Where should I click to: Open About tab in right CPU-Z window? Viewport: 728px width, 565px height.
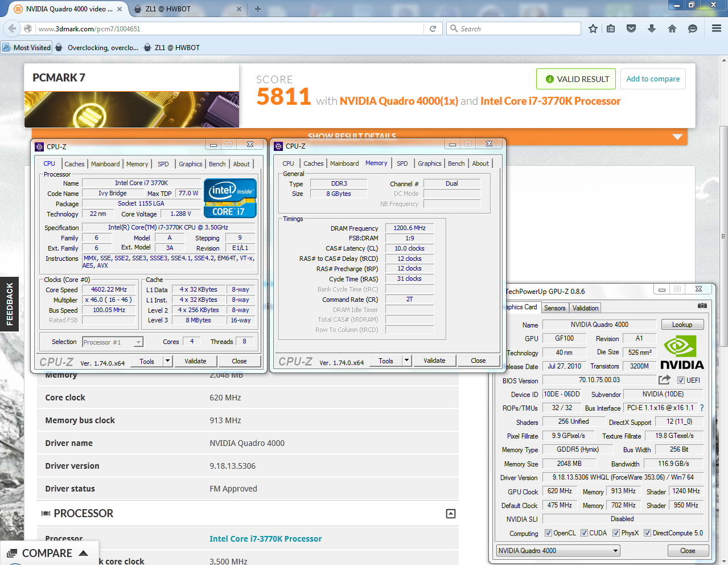480,163
